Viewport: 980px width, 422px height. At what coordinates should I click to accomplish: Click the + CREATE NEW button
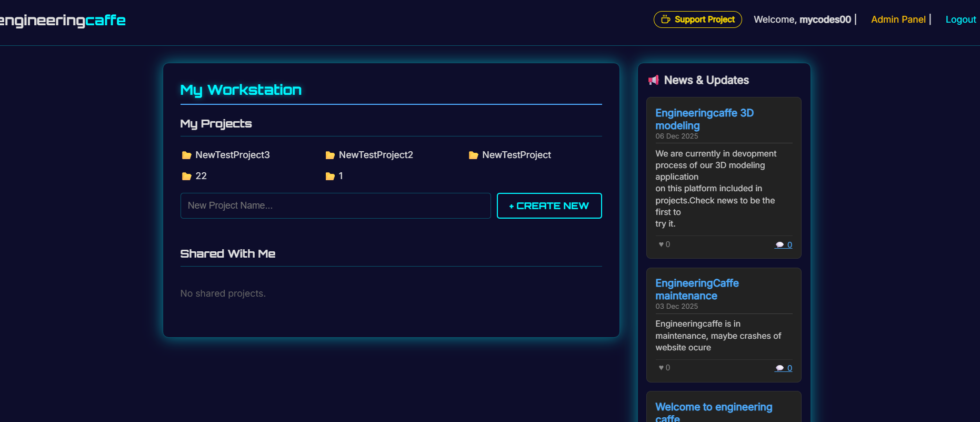[549, 205]
